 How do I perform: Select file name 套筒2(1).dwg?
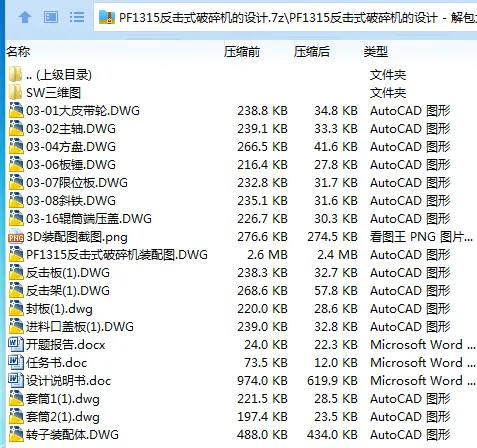(63, 417)
